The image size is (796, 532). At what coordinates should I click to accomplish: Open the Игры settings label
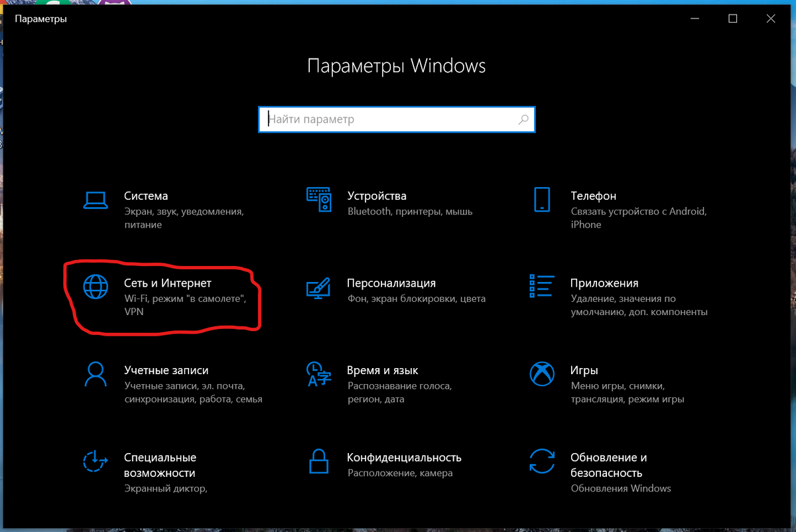[584, 370]
